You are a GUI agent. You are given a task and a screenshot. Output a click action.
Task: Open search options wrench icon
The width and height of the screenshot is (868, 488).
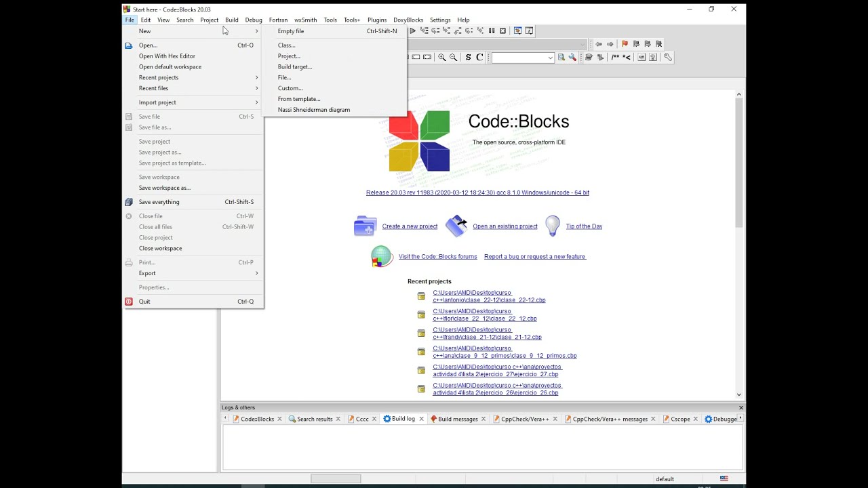[x=572, y=58]
